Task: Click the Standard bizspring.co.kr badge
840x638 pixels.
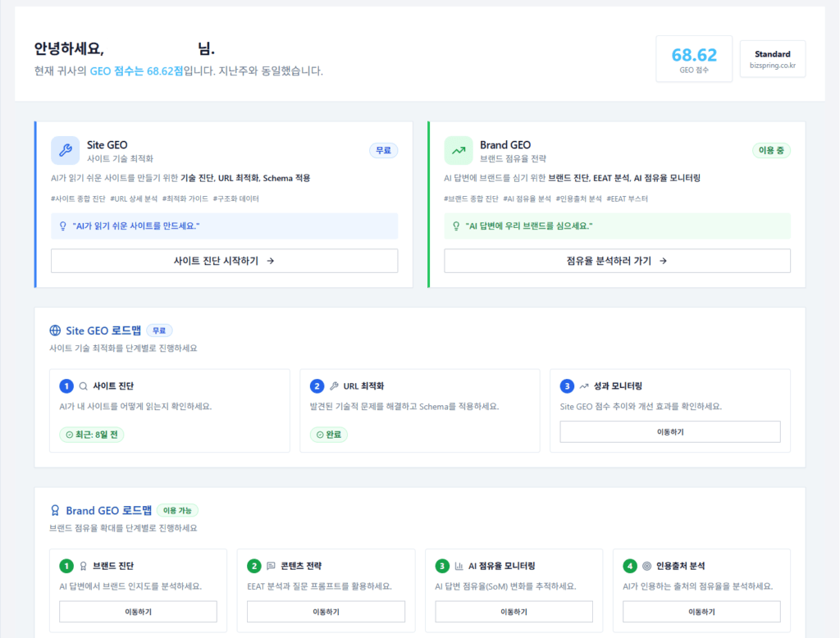Action: (x=772, y=58)
